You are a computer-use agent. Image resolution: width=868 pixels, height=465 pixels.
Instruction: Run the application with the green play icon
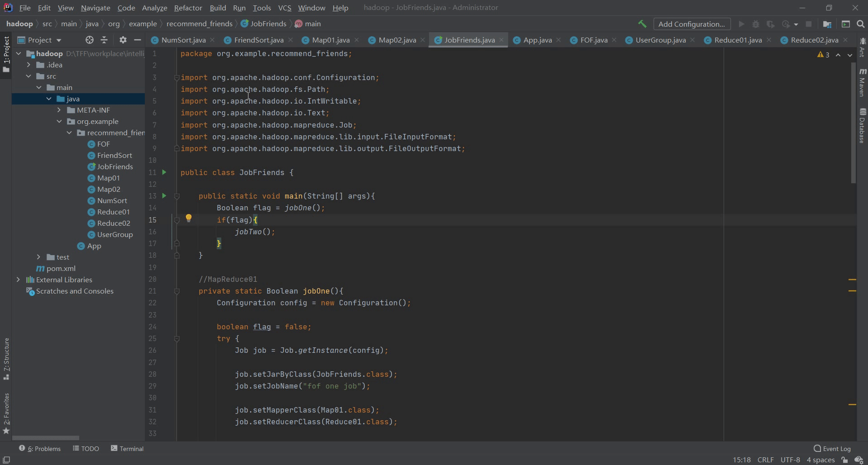(741, 24)
